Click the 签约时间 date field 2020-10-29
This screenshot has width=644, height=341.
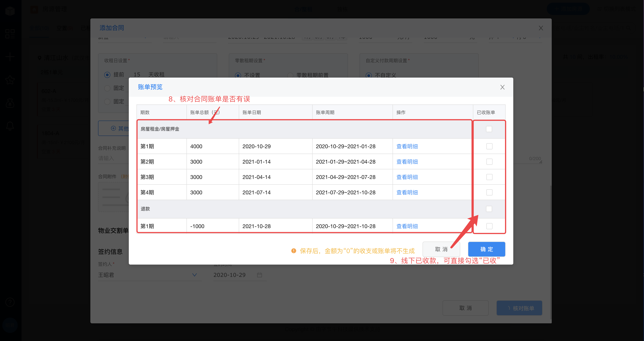(240, 275)
